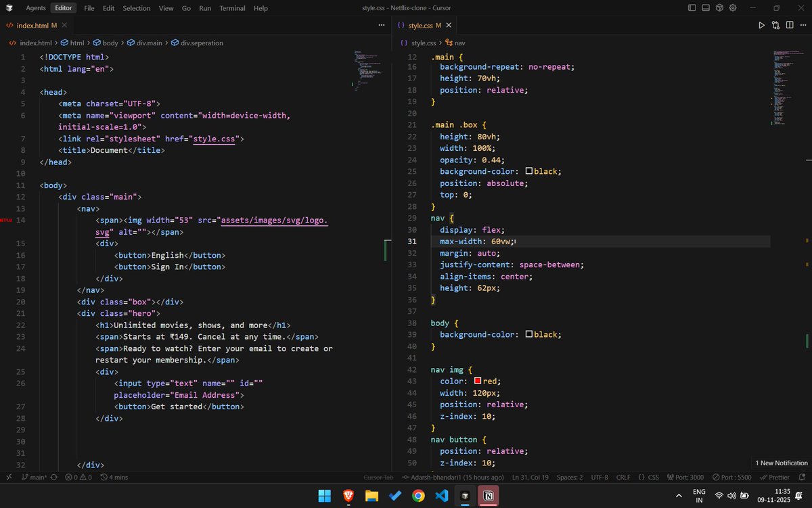
Task: Open the cube-shaped icon in title bar
Action: (x=719, y=8)
